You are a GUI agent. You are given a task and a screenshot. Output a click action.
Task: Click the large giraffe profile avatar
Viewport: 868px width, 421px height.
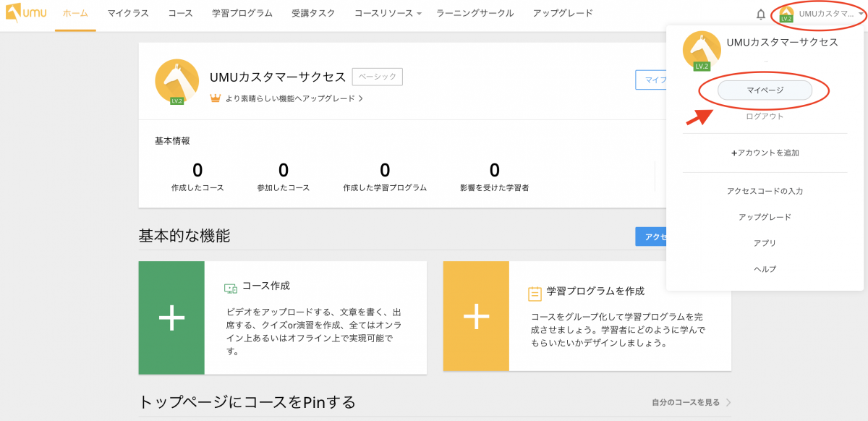click(176, 81)
